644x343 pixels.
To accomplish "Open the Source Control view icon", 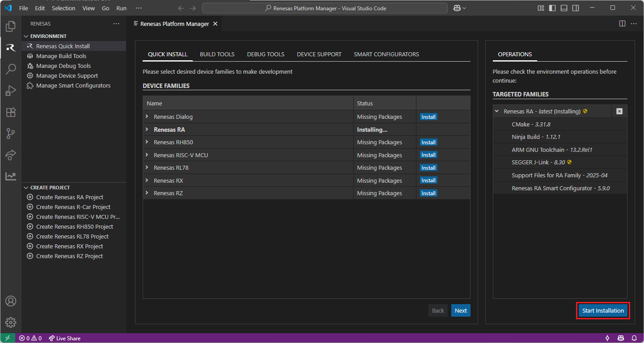I will pyautogui.click(x=11, y=133).
